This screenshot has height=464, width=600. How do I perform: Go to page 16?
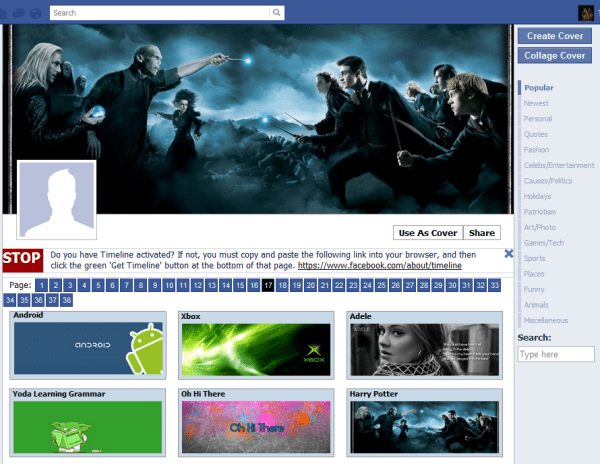pyautogui.click(x=254, y=285)
